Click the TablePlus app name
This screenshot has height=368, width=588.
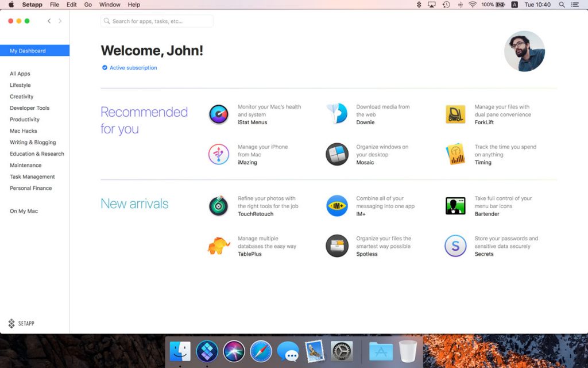pyautogui.click(x=250, y=254)
